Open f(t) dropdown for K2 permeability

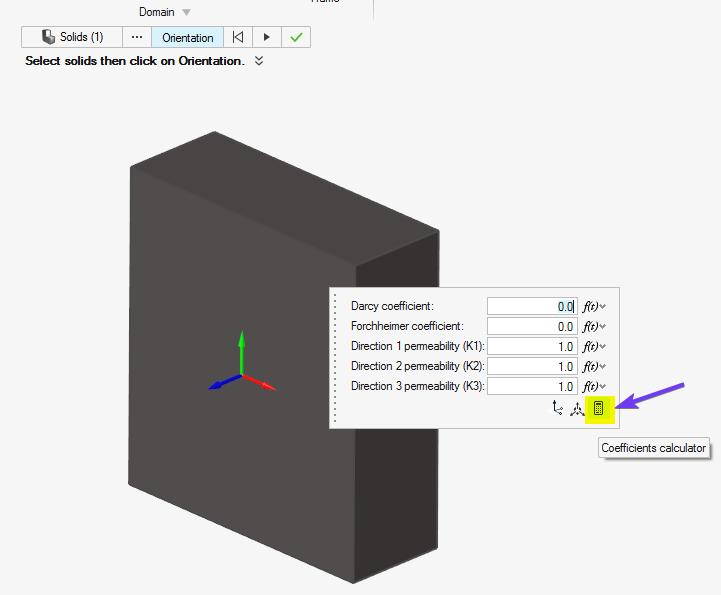point(594,366)
